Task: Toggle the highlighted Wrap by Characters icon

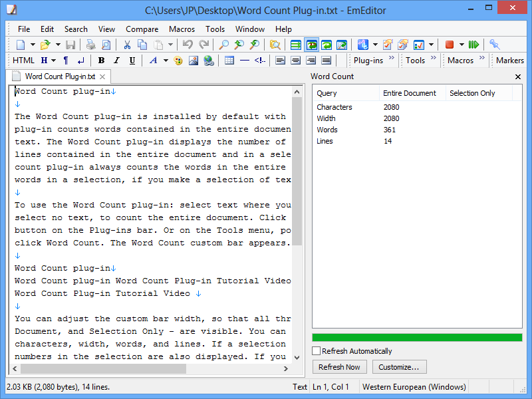Action: [311, 45]
